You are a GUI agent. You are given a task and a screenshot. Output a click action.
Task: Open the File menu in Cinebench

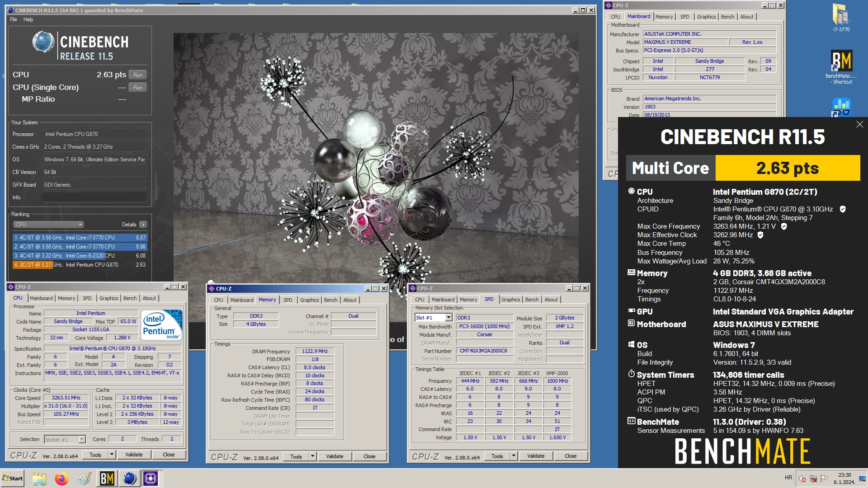pos(13,19)
